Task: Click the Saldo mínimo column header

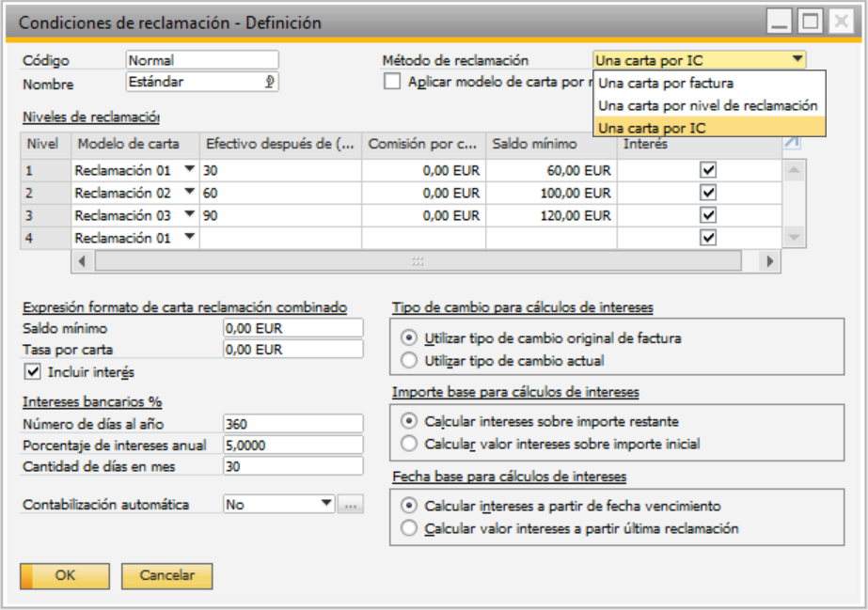Action: pyautogui.click(x=551, y=145)
